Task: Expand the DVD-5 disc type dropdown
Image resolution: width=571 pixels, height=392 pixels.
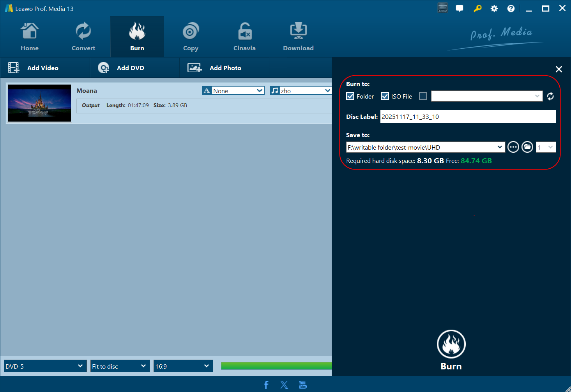Action: (45, 366)
